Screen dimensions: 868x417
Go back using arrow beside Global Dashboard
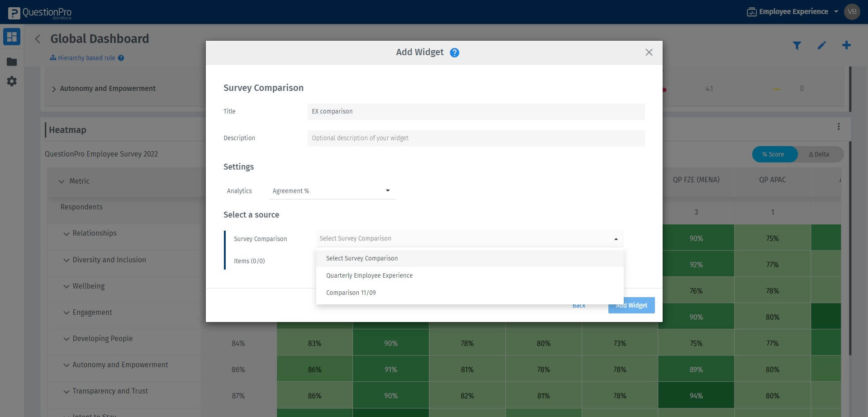coord(38,39)
